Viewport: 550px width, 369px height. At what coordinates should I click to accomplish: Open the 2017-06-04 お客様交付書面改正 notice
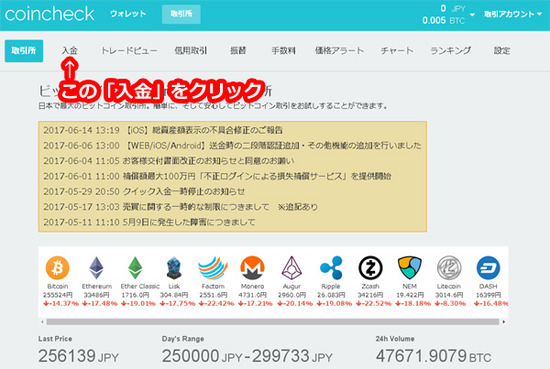click(169, 161)
